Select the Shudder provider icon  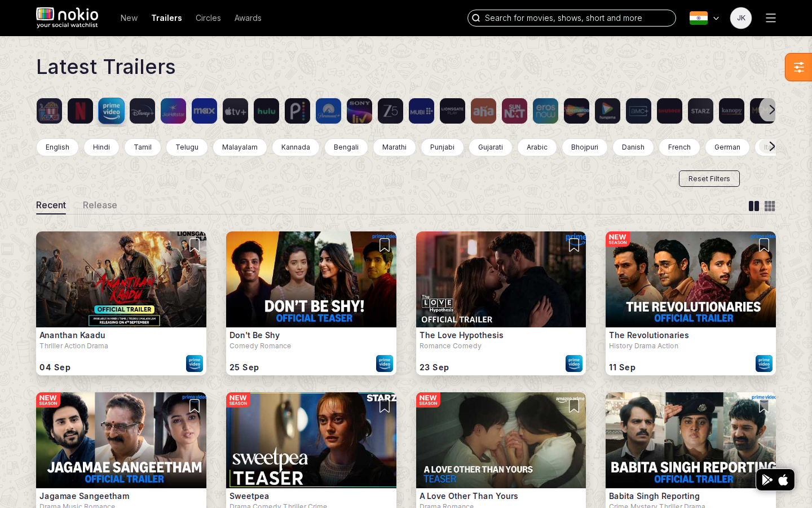coord(669,111)
